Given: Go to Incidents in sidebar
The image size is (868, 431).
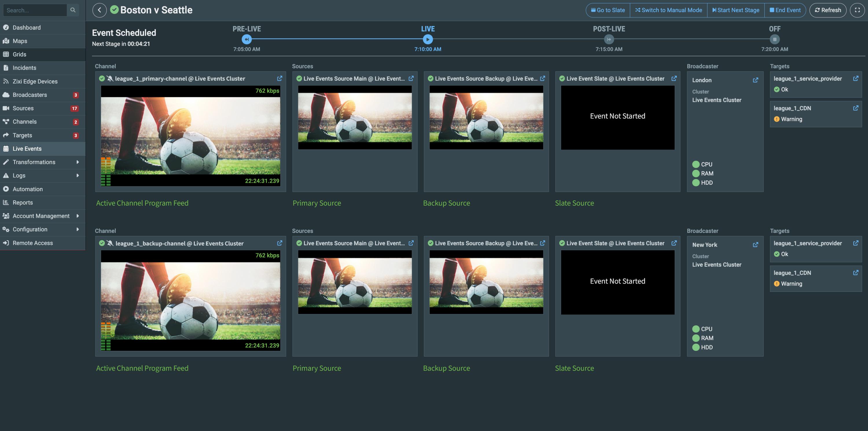Looking at the screenshot, I should [24, 68].
